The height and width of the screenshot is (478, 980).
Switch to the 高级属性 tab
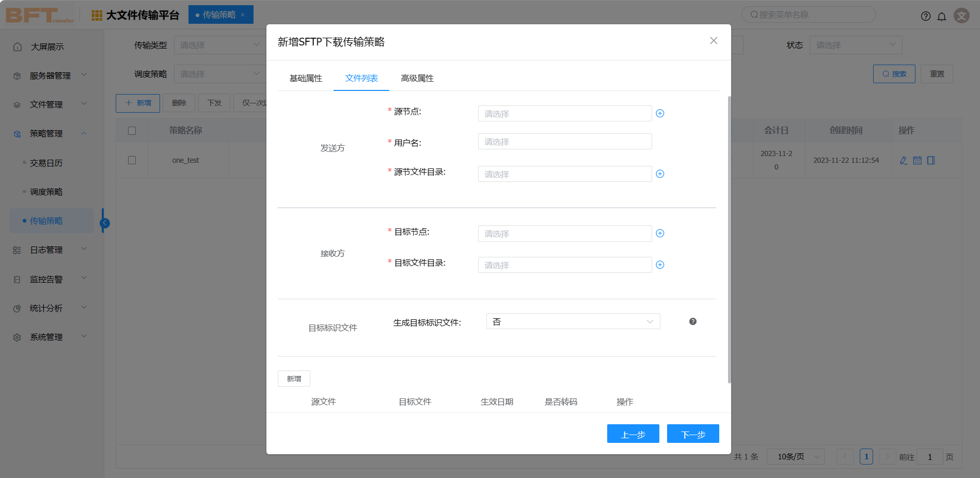[x=417, y=79]
